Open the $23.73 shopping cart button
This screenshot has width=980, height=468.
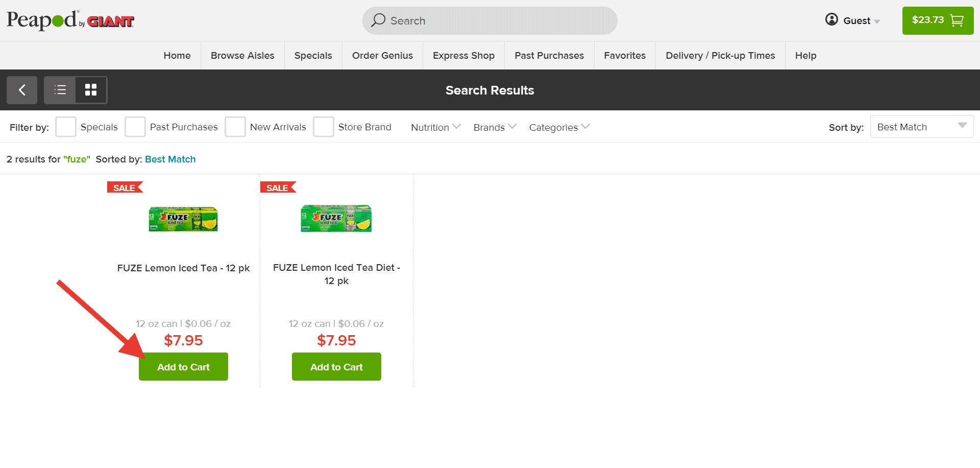click(x=938, y=20)
